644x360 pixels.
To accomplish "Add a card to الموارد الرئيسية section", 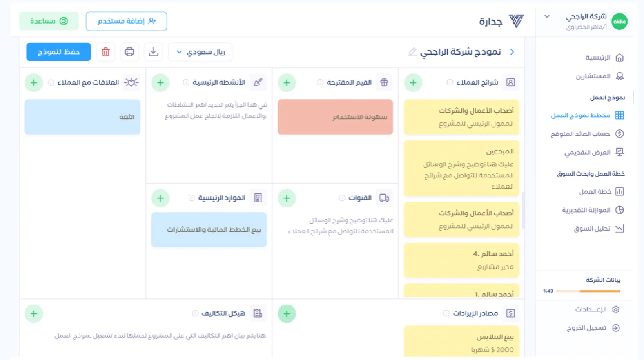I will tap(160, 198).
